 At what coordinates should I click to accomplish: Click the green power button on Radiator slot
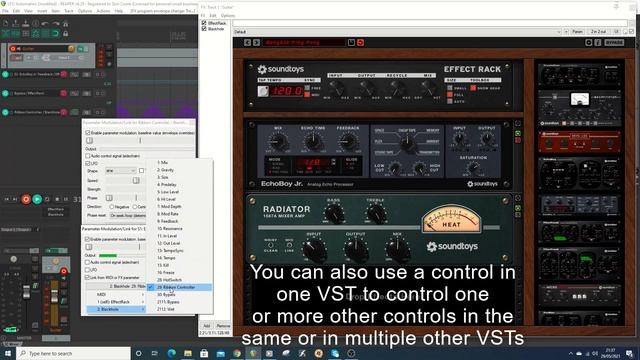[518, 208]
